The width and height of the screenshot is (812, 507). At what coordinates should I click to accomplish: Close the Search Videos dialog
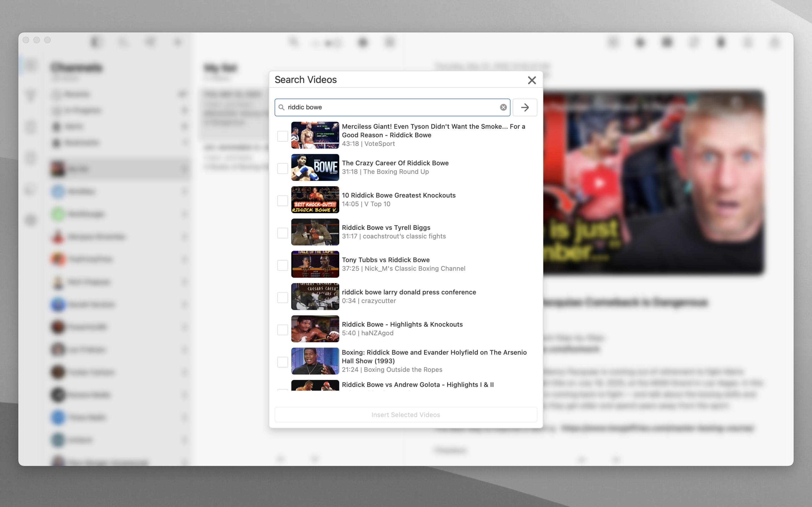click(531, 80)
